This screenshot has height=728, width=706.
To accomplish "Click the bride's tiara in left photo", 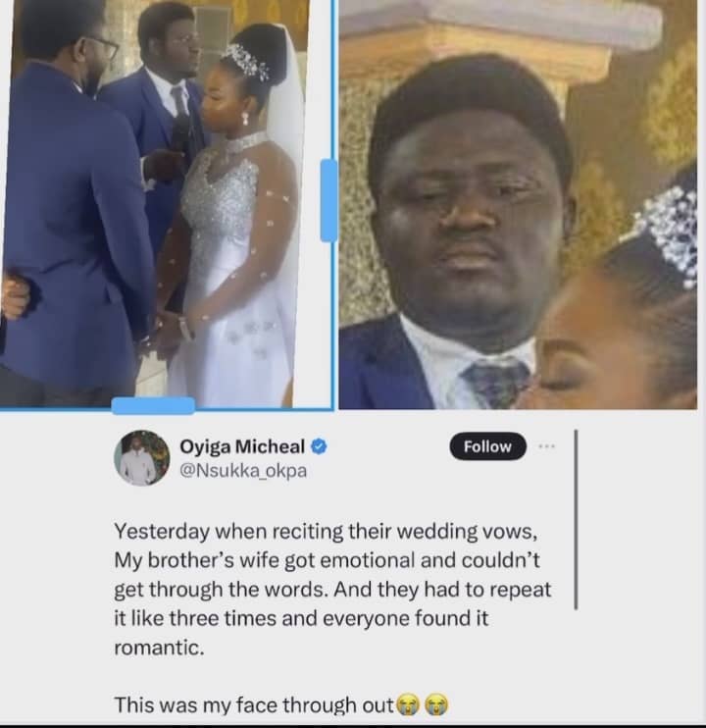I will click(x=246, y=61).
